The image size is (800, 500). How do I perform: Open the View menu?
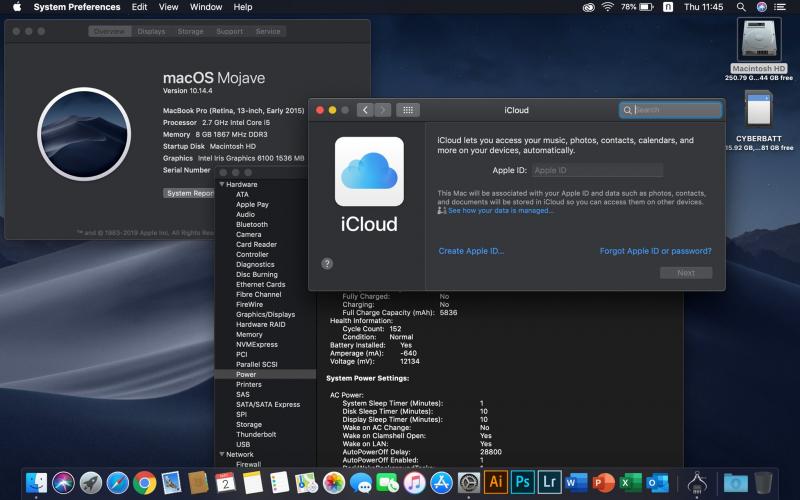coord(168,7)
